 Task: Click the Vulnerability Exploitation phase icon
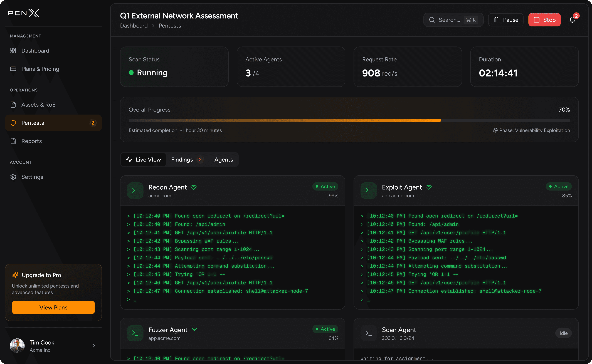[x=495, y=130]
